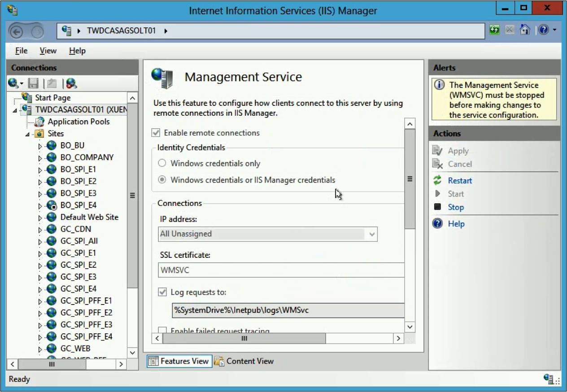Click the Up icon in the Connections toolbar
567x392 pixels.
click(51, 83)
